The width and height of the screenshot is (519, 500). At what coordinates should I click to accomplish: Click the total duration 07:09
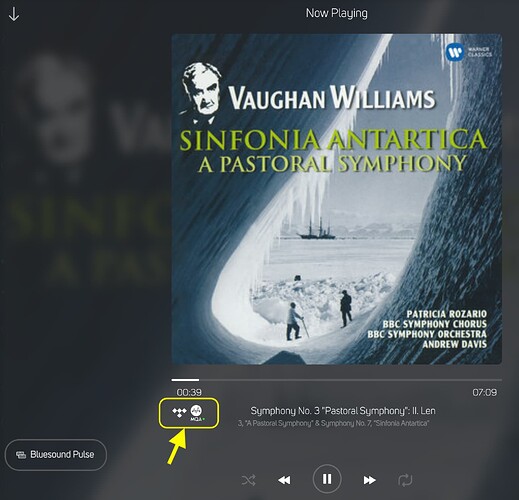485,392
